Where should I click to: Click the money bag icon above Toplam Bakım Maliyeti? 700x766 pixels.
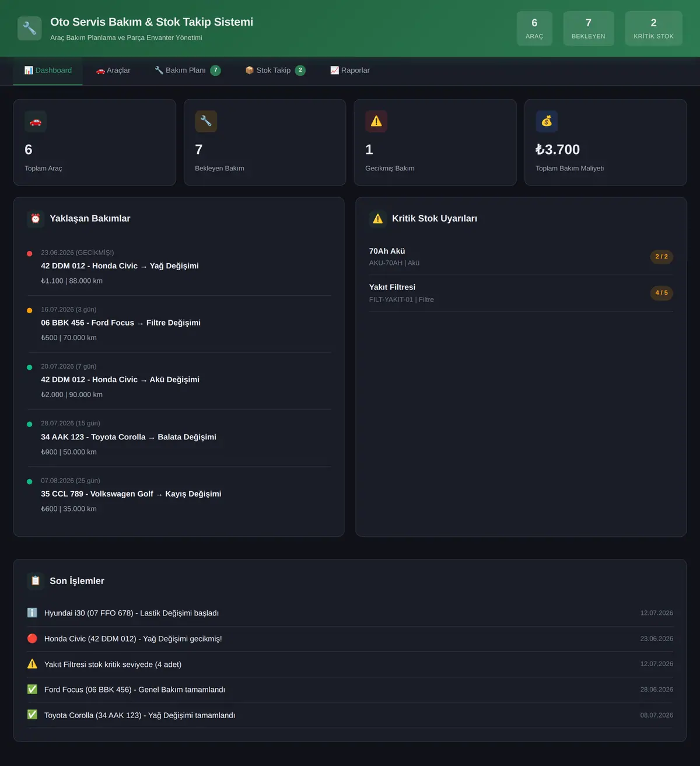coord(547,121)
